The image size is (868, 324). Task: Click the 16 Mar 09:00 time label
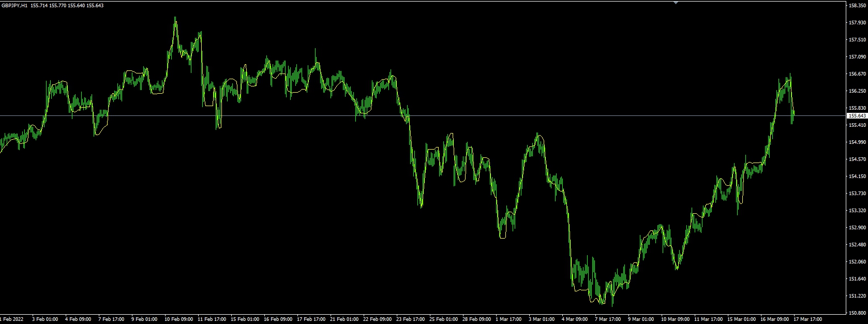click(x=775, y=319)
